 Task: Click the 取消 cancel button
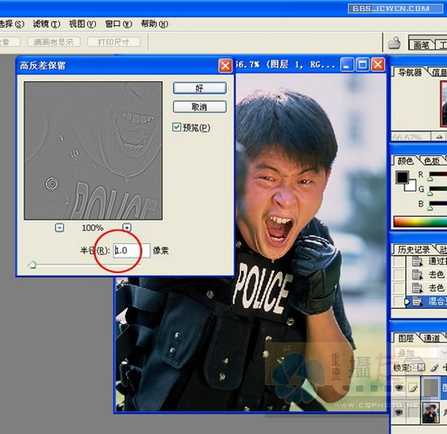pyautogui.click(x=200, y=107)
